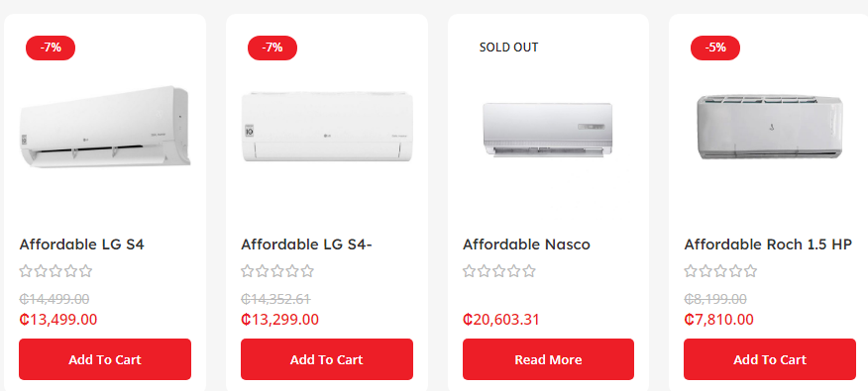View the Nasco air conditioner image
Screen dimensions: 868x391
(548, 131)
